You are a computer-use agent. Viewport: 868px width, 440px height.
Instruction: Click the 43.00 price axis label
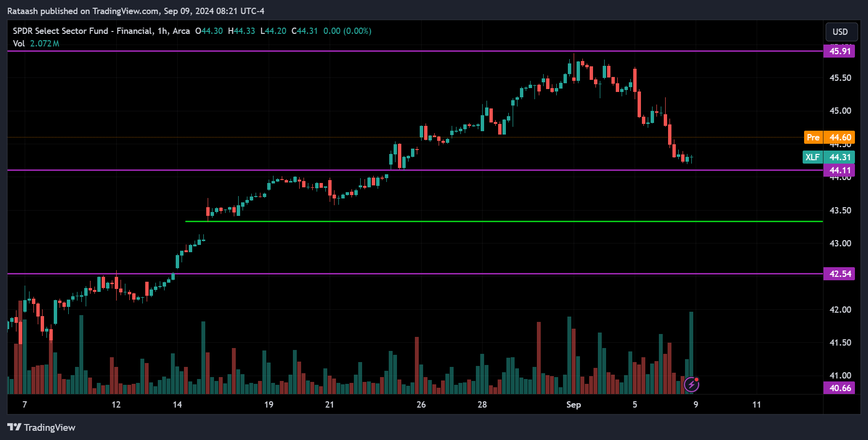coord(840,243)
